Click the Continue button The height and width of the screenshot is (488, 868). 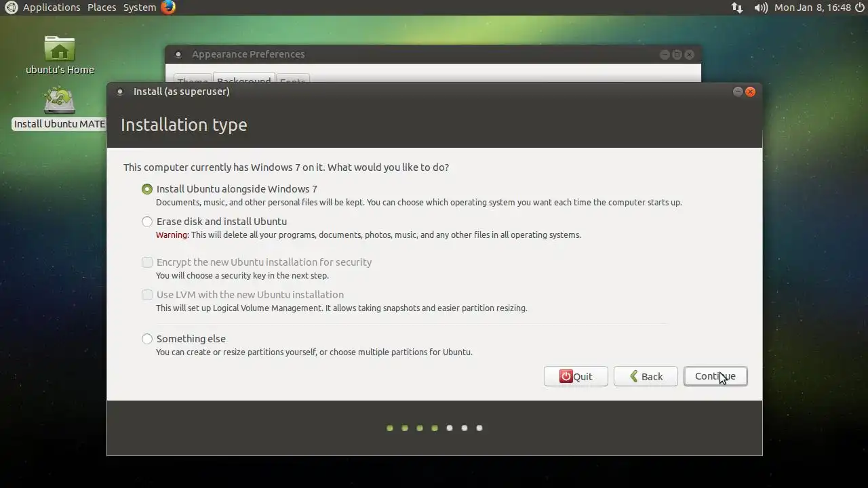click(x=715, y=376)
